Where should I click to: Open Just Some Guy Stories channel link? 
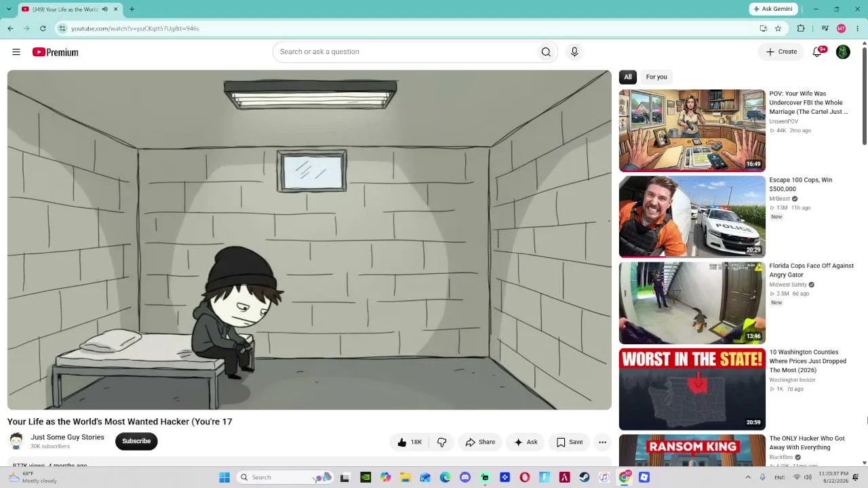[x=67, y=437]
